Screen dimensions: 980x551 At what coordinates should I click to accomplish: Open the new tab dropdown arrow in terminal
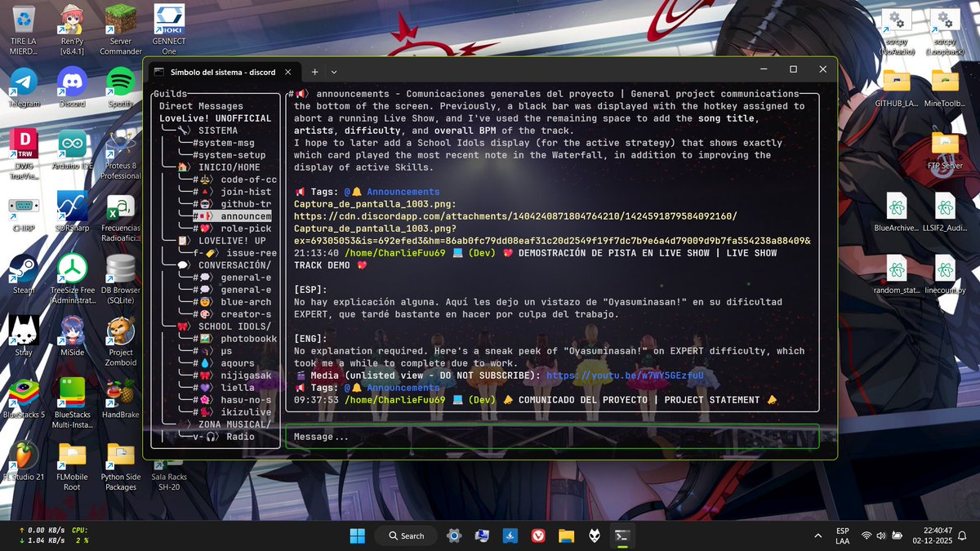coord(333,72)
